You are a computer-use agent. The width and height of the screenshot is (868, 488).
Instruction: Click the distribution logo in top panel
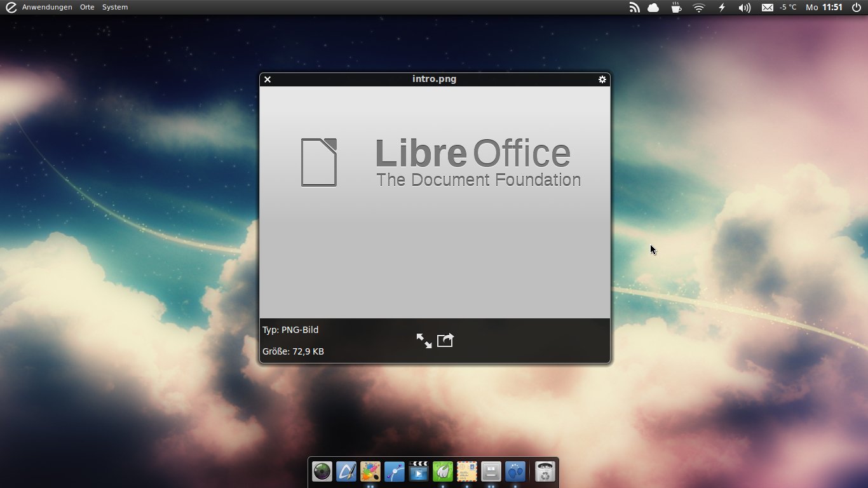11,7
